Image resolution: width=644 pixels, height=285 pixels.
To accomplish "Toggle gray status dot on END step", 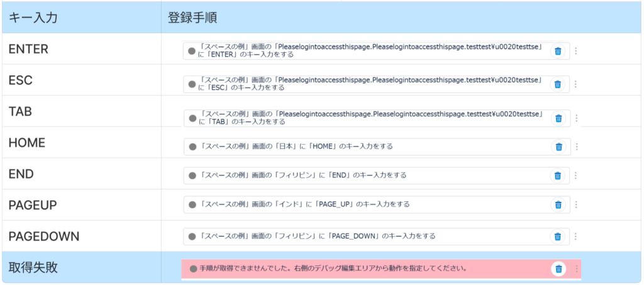I will (192, 176).
